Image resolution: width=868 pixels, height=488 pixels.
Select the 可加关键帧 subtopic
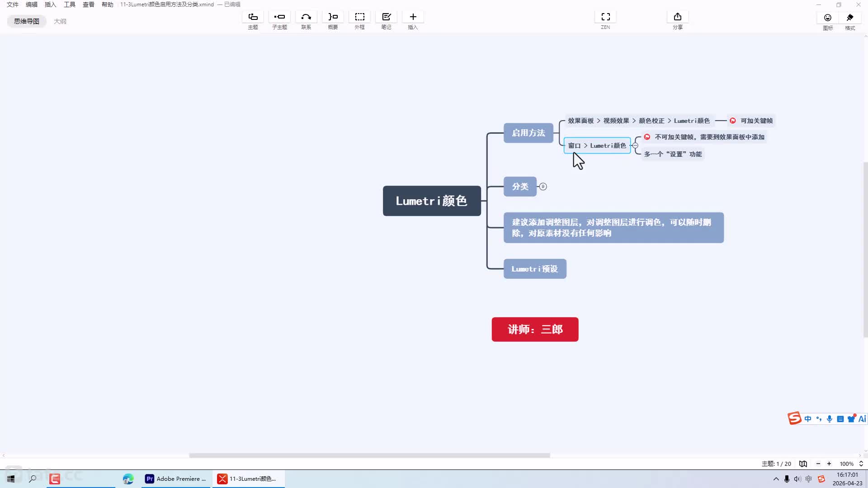(752, 121)
